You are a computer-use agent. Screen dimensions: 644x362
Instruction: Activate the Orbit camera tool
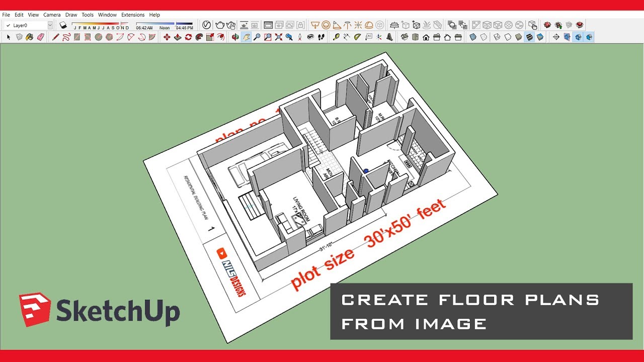(x=235, y=37)
